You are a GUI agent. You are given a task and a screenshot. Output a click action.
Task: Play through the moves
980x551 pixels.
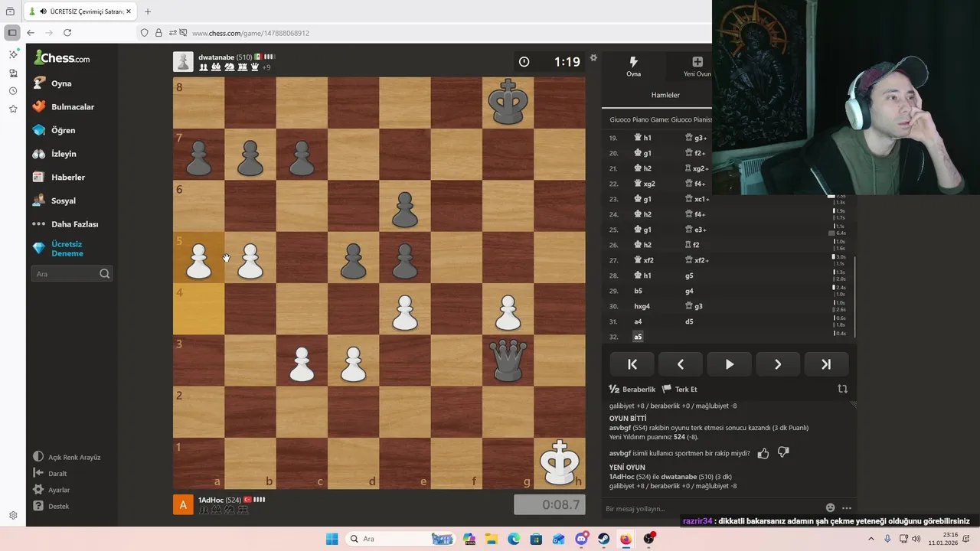(x=729, y=365)
